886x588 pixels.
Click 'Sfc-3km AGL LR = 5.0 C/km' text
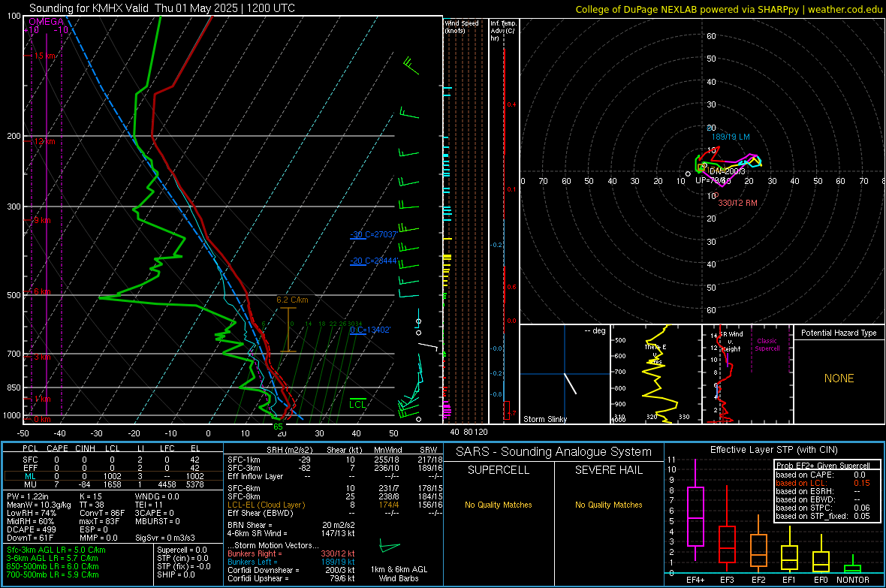tap(56, 550)
